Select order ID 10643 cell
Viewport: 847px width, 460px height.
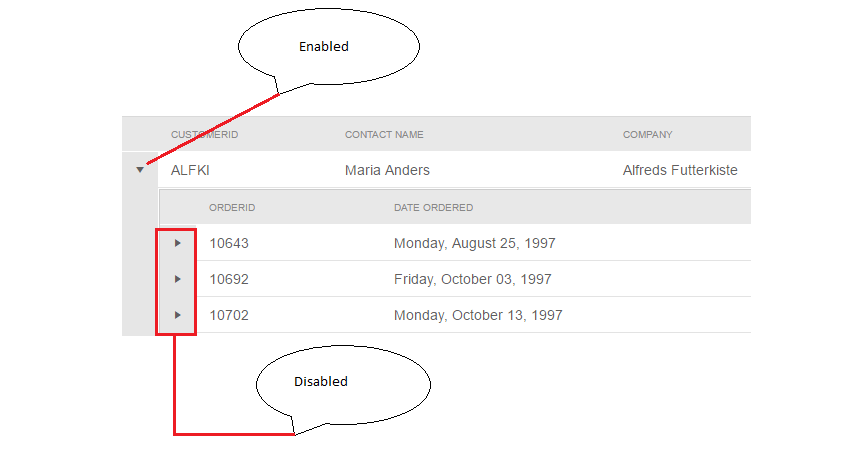click(x=229, y=243)
